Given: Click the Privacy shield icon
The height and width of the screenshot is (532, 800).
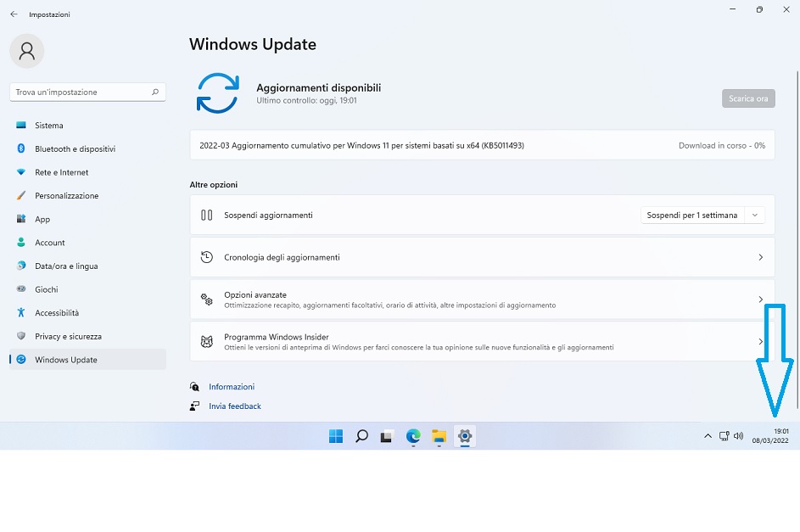Looking at the screenshot, I should (x=21, y=336).
